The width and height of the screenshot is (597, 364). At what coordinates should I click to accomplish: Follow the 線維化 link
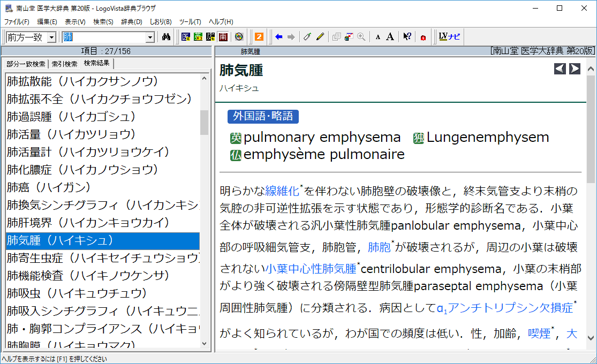click(x=282, y=191)
